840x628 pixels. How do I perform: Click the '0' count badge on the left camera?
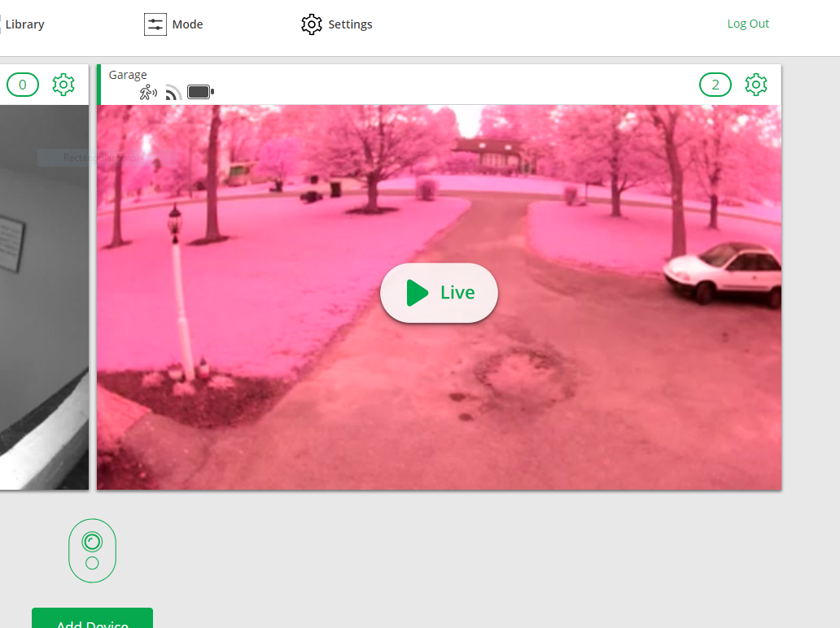22,84
